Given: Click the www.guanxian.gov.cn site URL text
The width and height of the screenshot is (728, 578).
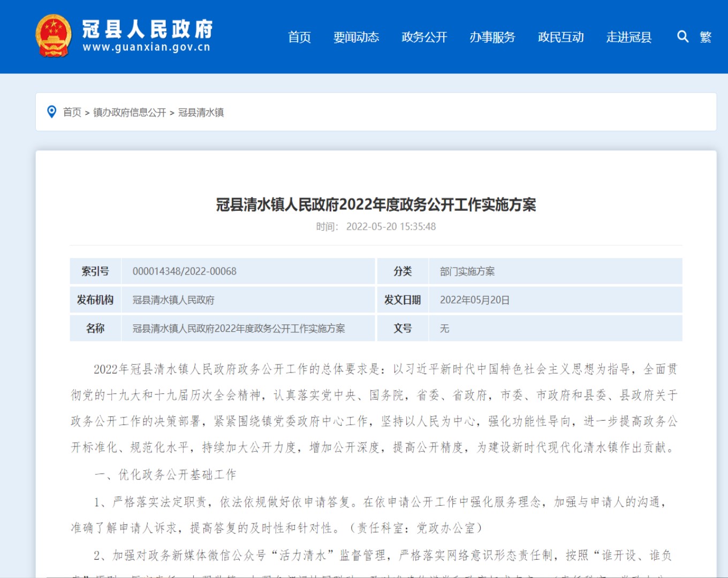Looking at the screenshot, I should (147, 47).
